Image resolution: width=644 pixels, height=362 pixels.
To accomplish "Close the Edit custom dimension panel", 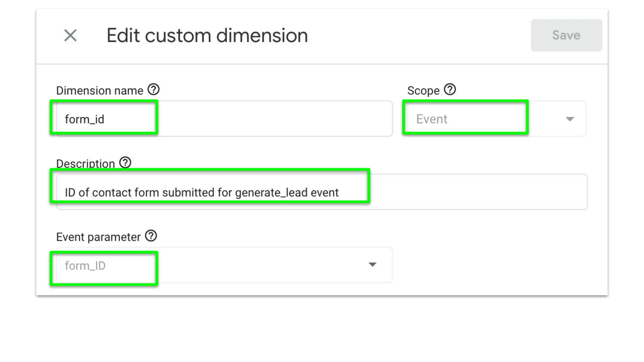I will 70,35.
